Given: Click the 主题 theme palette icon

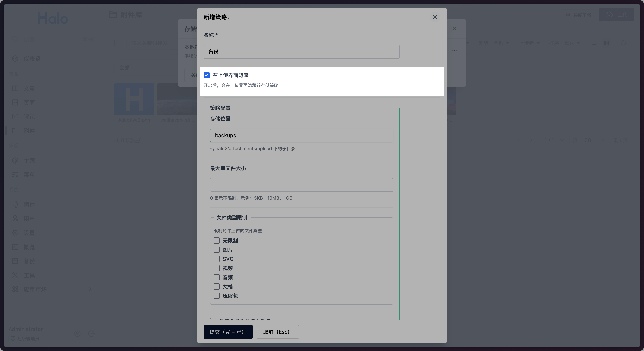Looking at the screenshot, I should [x=15, y=161].
